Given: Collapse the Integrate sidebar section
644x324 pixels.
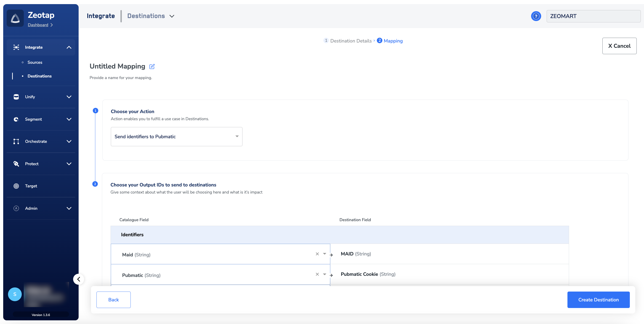Looking at the screenshot, I should coord(69,48).
